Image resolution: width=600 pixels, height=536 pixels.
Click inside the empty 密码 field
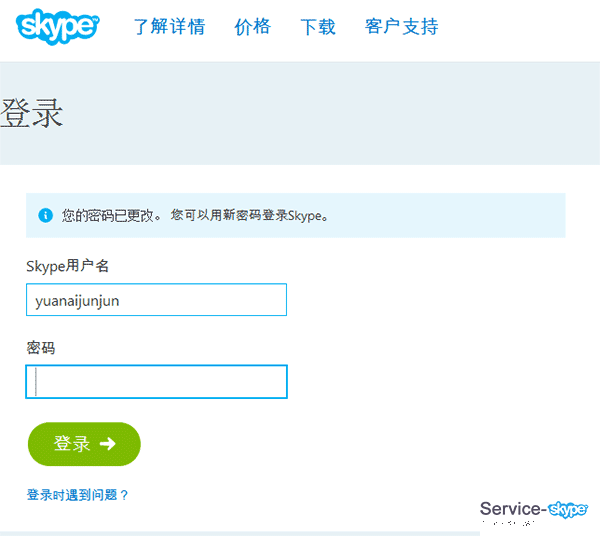click(x=156, y=382)
